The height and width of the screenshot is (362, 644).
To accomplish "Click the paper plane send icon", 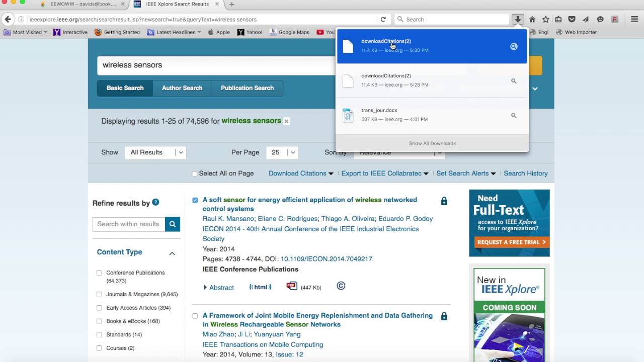I will 586,19.
